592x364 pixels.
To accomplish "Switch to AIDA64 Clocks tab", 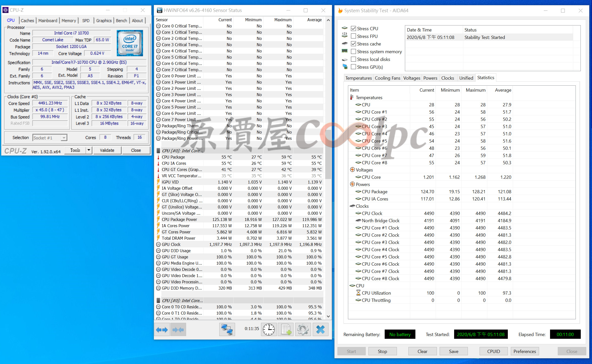I will pos(447,78).
